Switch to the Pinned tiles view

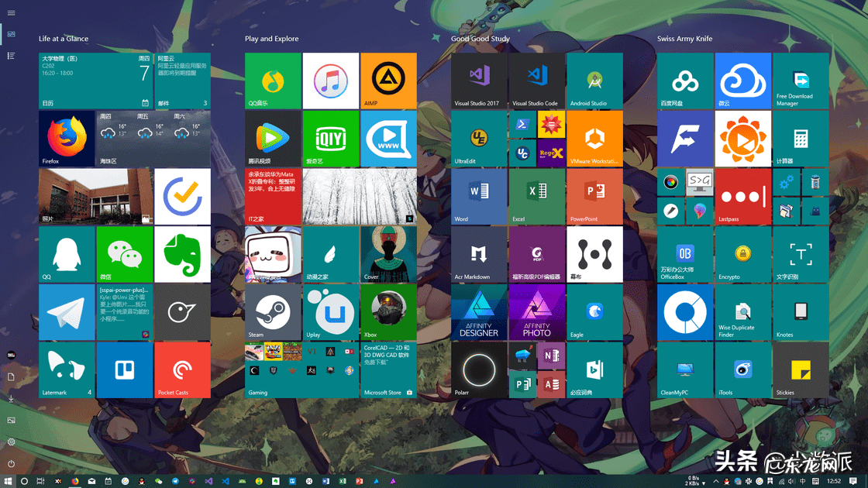pyautogui.click(x=11, y=34)
